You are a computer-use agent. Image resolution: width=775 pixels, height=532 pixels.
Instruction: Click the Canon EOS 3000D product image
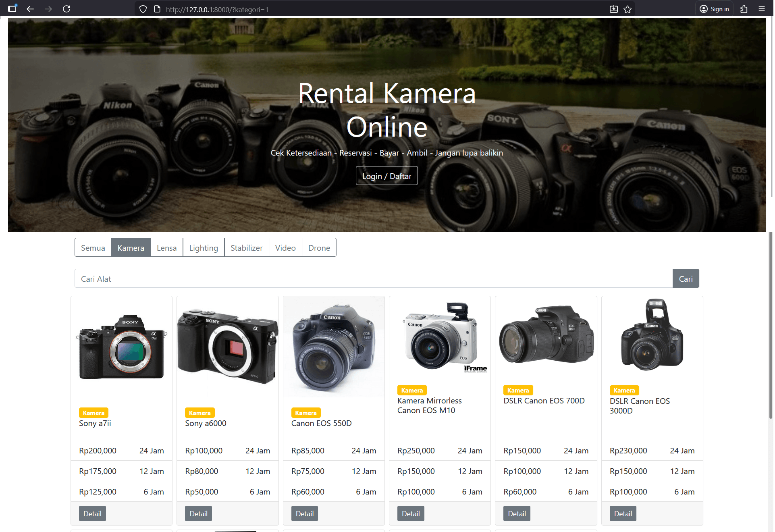point(652,336)
